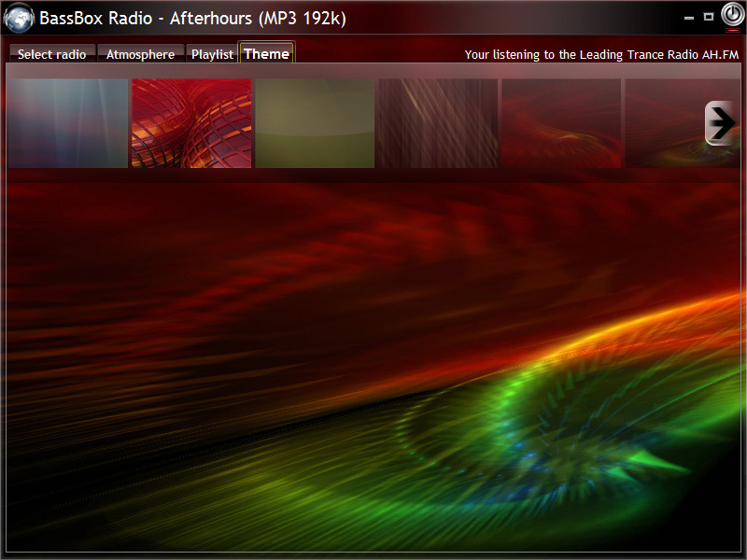The image size is (747, 560).
Task: Open the Playlist tab
Action: pos(212,54)
